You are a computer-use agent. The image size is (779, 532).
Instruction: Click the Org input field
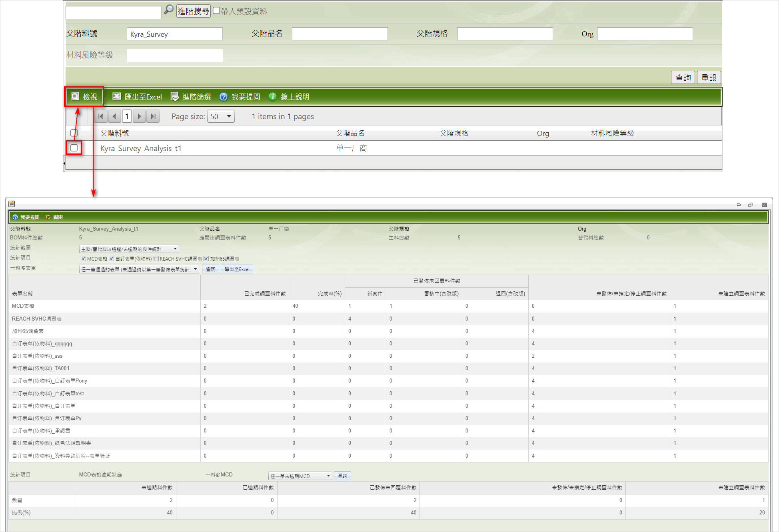[645, 34]
